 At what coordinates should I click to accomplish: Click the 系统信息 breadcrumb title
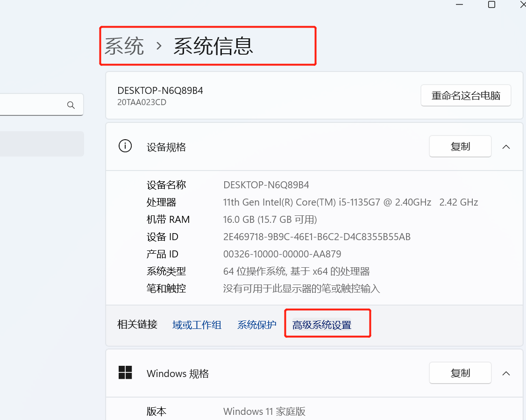[213, 46]
